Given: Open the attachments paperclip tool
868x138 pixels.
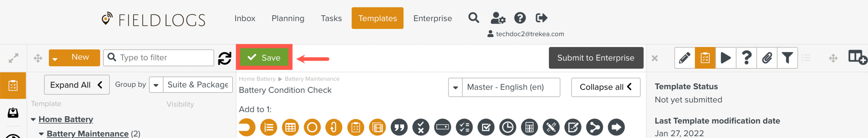Looking at the screenshot, I should click(767, 58).
